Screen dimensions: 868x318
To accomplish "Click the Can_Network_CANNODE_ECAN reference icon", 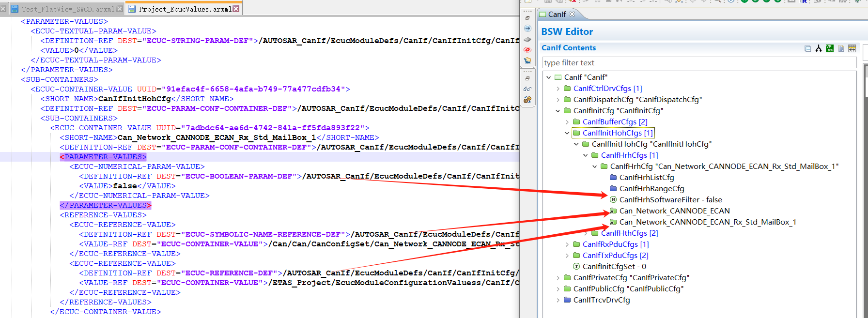I will click(x=613, y=211).
